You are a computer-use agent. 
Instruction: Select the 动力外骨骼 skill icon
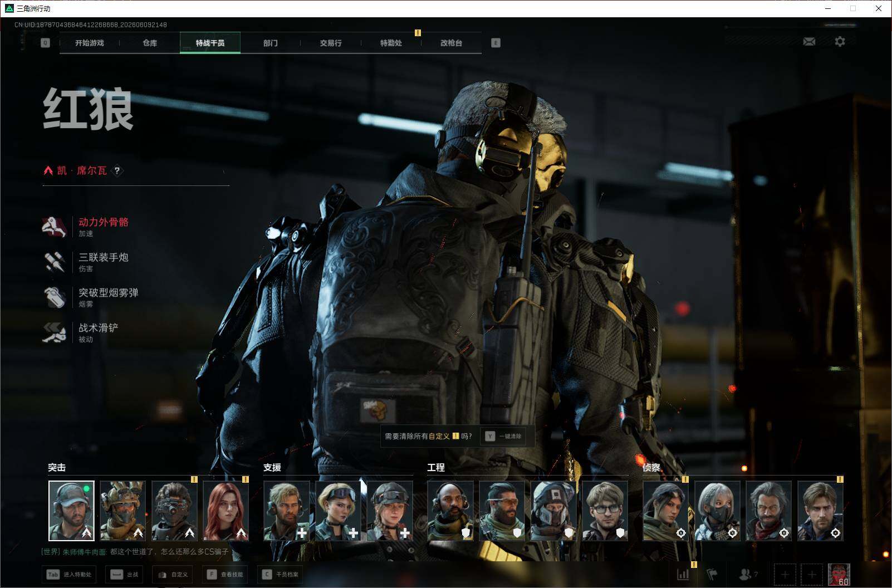55,226
